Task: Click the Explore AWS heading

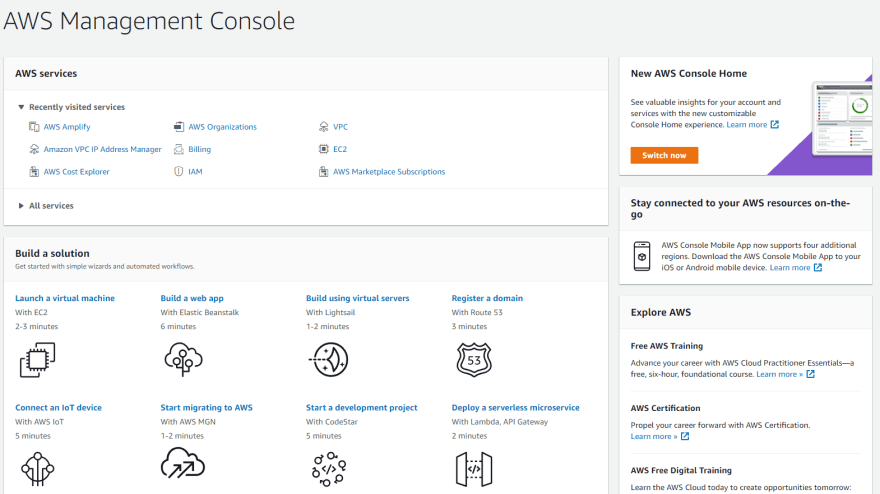Action: [x=661, y=312]
